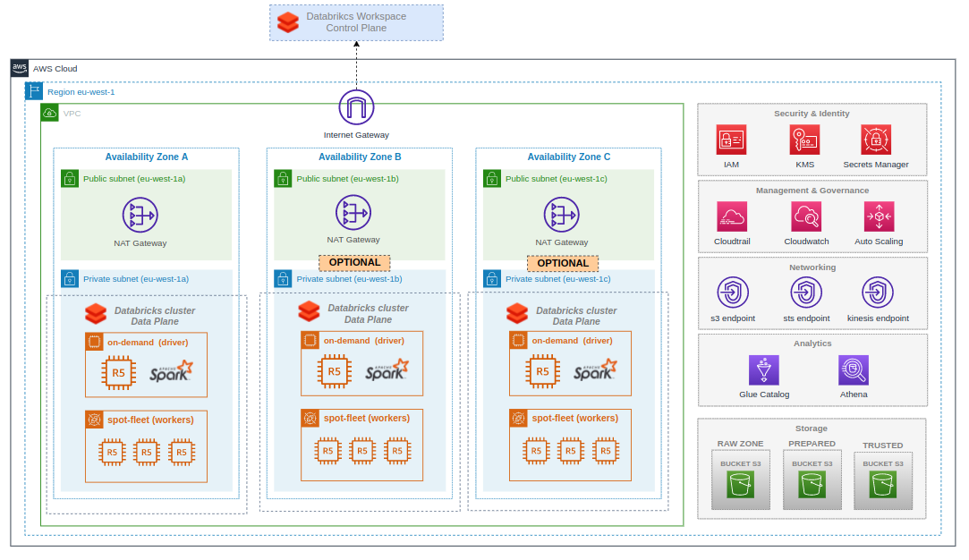Select the kinesis endpoint icon
The width and height of the screenshot is (969, 560).
(x=877, y=294)
